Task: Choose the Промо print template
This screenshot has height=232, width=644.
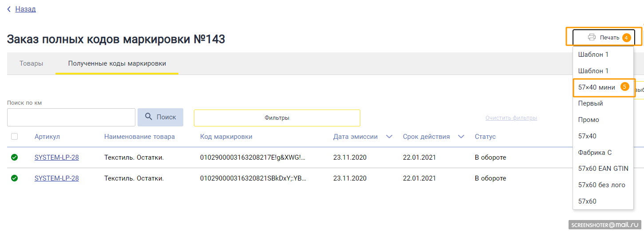Action: (589, 120)
